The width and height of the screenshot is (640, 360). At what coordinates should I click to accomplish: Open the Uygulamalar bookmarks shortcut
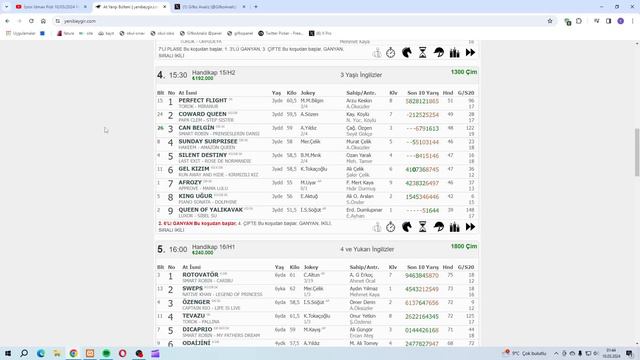point(21,33)
